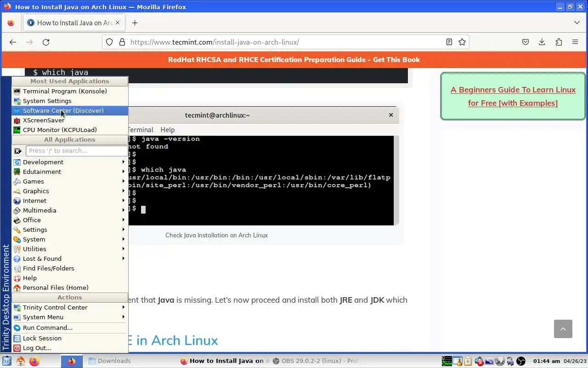Open the Home folder icon in the taskbar

point(21,361)
